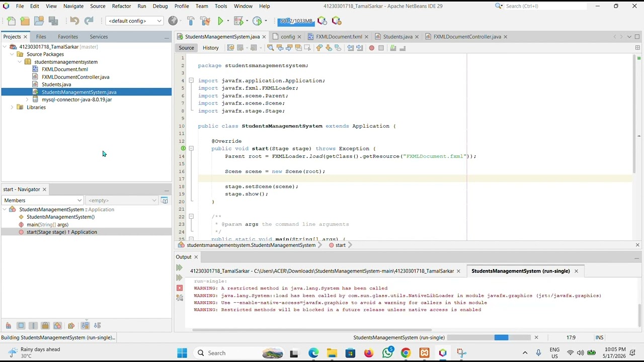The height and width of the screenshot is (362, 644).
Task: Click the New File toolbar icon
Action: pyautogui.click(x=11, y=21)
